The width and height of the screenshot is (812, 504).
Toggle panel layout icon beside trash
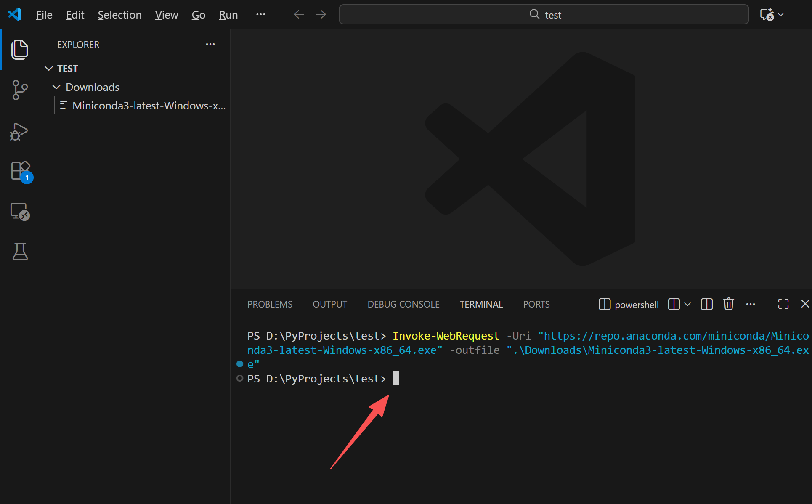pos(706,304)
